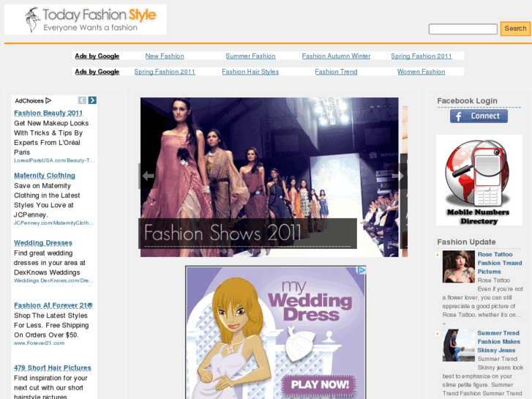Click slideshow previous arrow
Image resolution: width=532 pixels, height=399 pixels.
point(148,176)
